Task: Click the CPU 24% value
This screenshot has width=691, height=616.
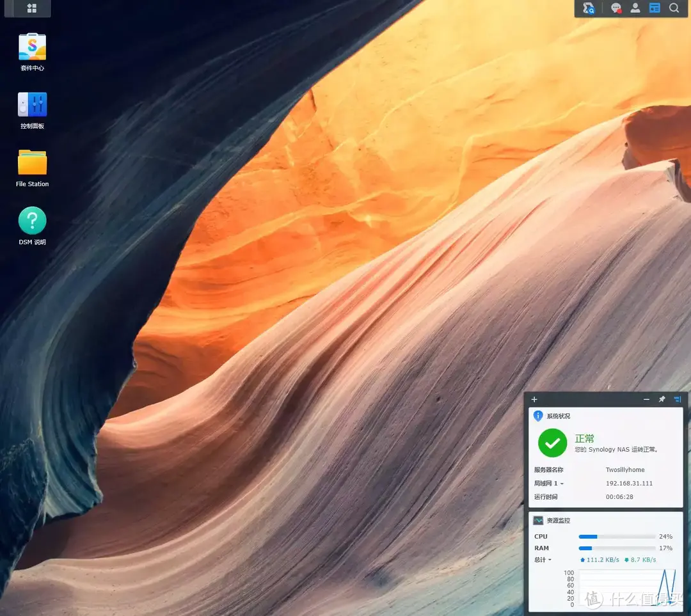Action: (x=665, y=537)
